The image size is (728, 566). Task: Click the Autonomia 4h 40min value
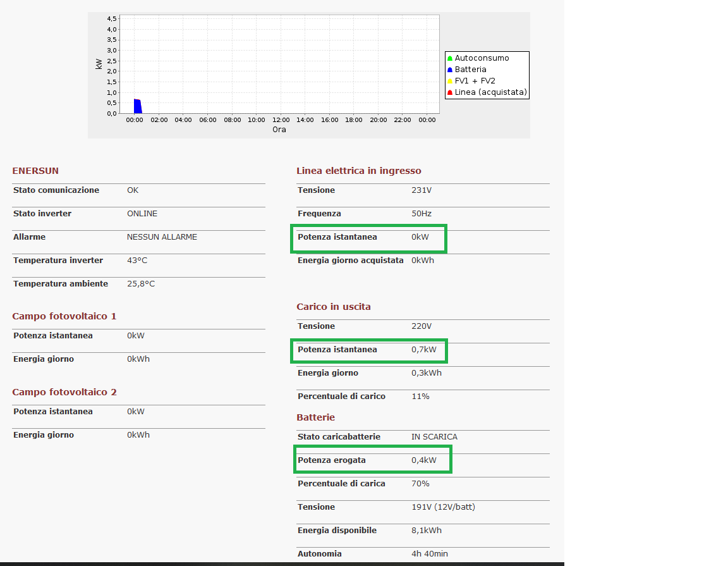pyautogui.click(x=429, y=554)
